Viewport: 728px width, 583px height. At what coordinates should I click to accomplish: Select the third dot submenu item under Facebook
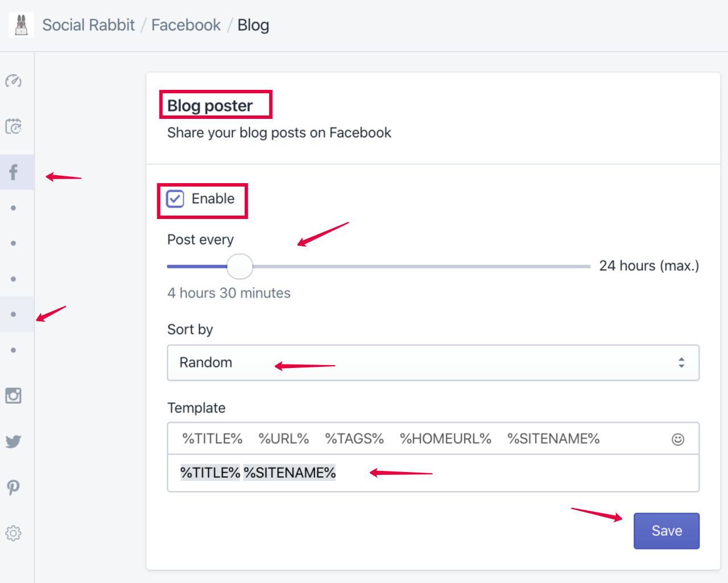14,279
